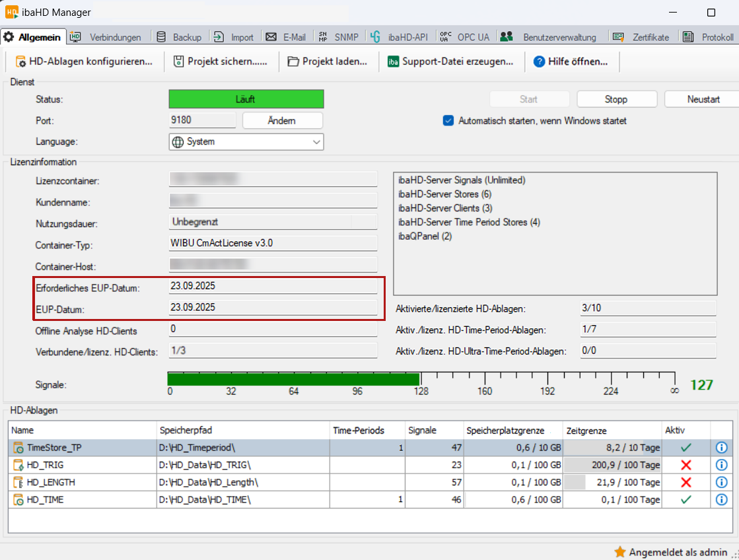Click info icon for HD_TRIG row
The height and width of the screenshot is (560, 739).
721,465
